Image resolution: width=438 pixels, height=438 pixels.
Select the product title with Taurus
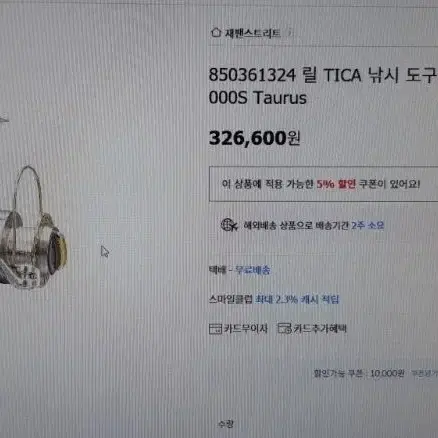coord(323,86)
